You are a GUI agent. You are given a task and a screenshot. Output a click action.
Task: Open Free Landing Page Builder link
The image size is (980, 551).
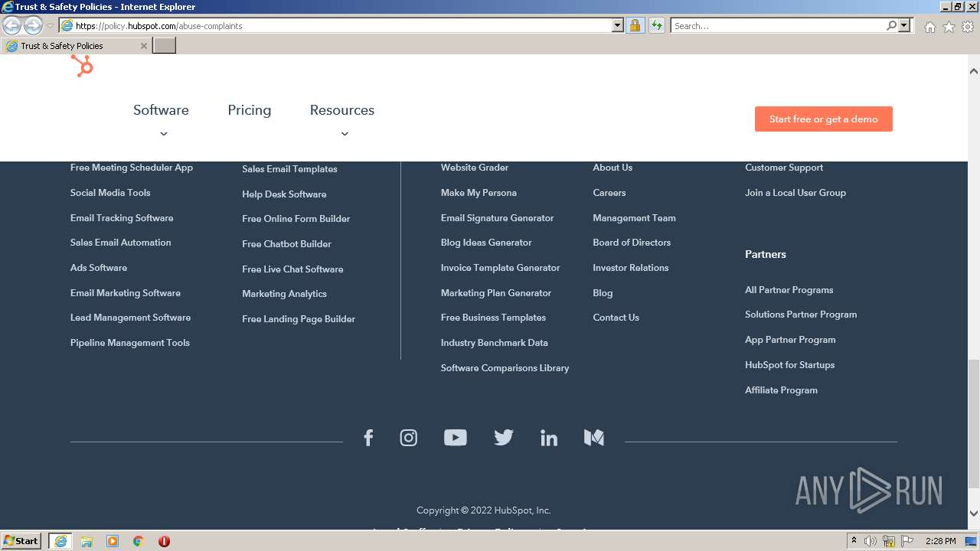[299, 319]
